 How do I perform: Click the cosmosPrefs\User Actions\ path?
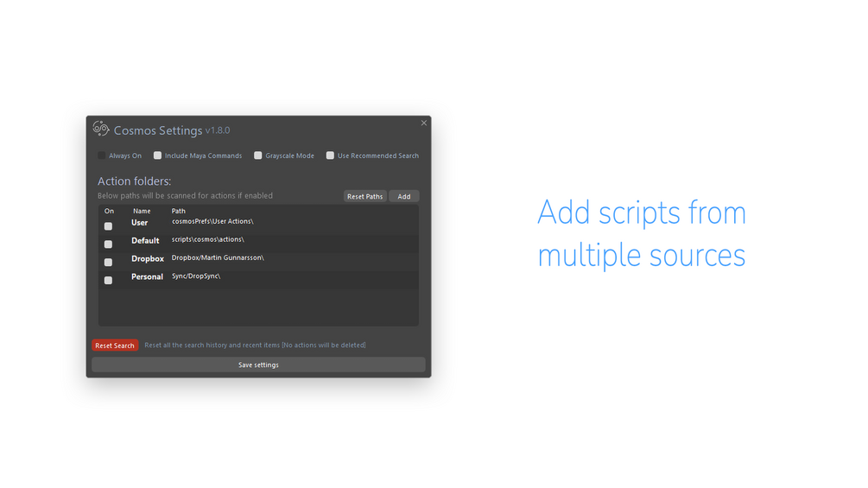coord(212,221)
